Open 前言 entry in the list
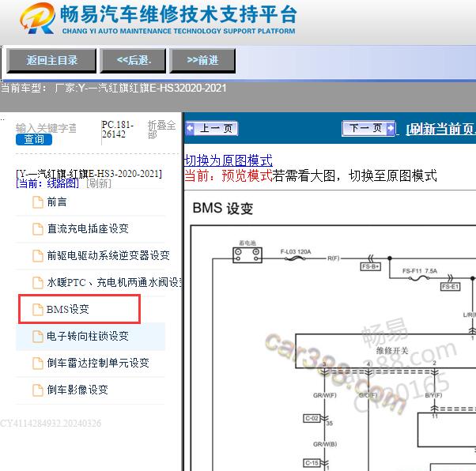 point(57,202)
